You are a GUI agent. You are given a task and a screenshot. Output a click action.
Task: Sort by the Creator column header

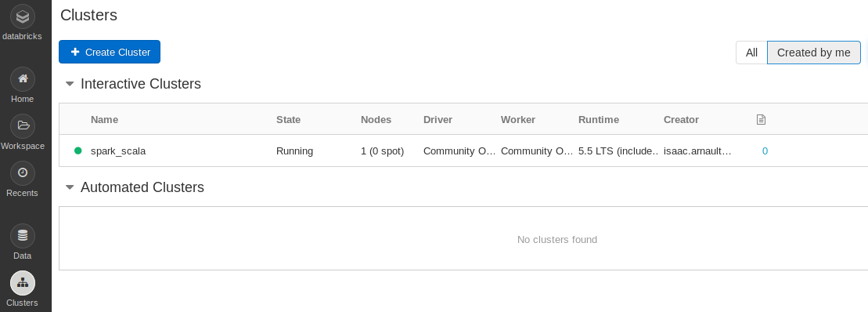coord(681,120)
